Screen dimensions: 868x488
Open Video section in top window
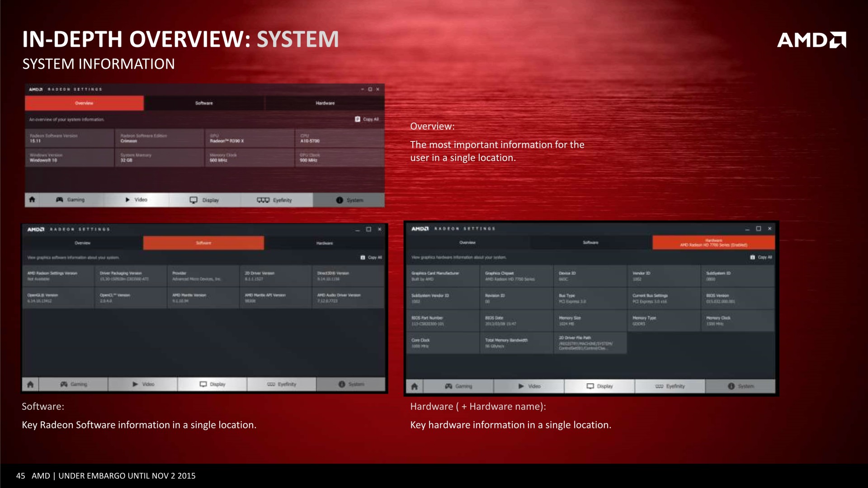[x=136, y=200]
